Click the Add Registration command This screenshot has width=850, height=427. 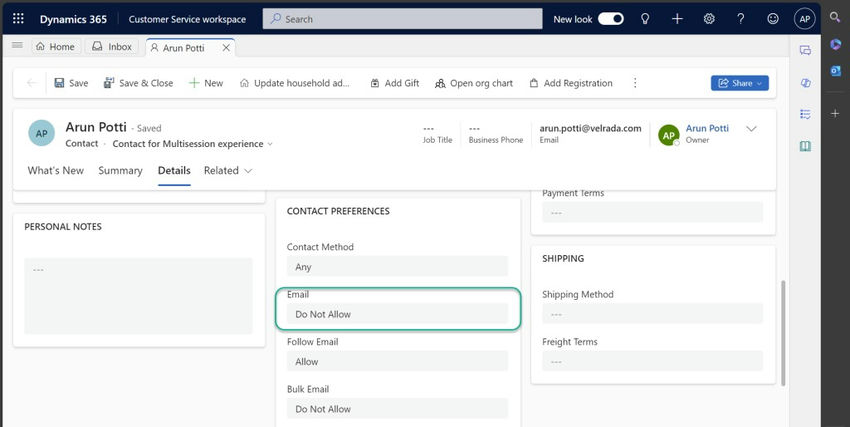point(571,83)
